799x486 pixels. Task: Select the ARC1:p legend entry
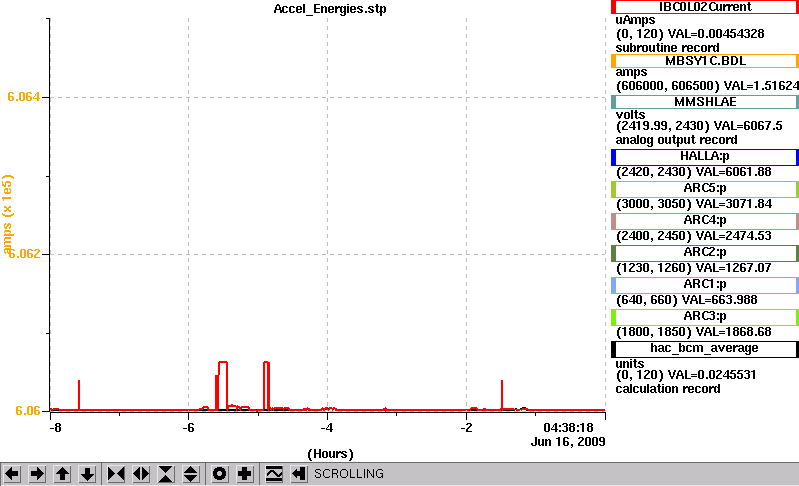(705, 285)
